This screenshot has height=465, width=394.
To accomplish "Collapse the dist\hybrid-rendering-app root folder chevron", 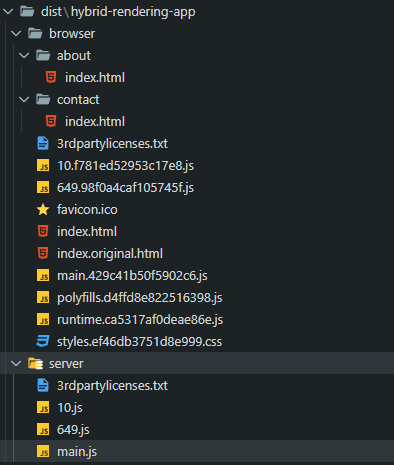I will 8,12.
